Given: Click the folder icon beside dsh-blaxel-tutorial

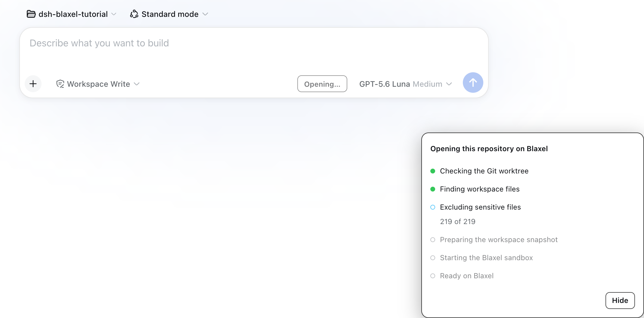Looking at the screenshot, I should point(31,14).
